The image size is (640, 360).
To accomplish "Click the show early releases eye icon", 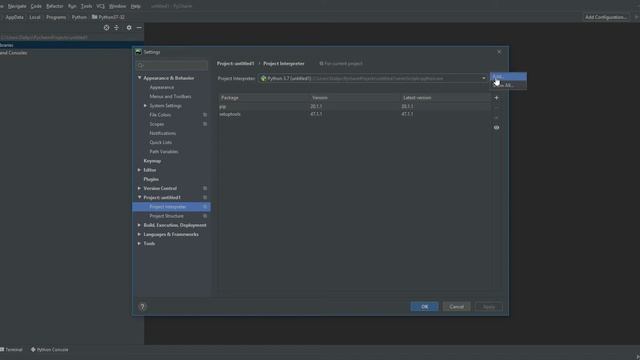I will (496, 128).
